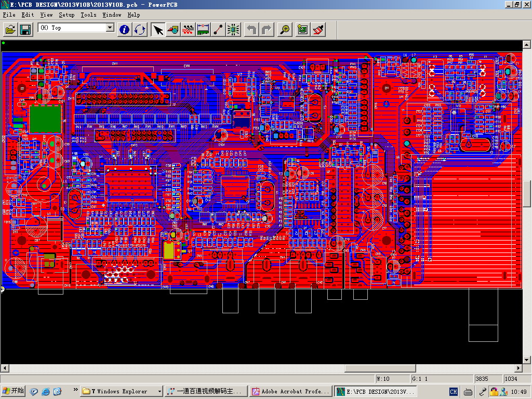Screen dimensions: 532x399
Task: Click the blue Properties info icon
Action: coord(125,30)
